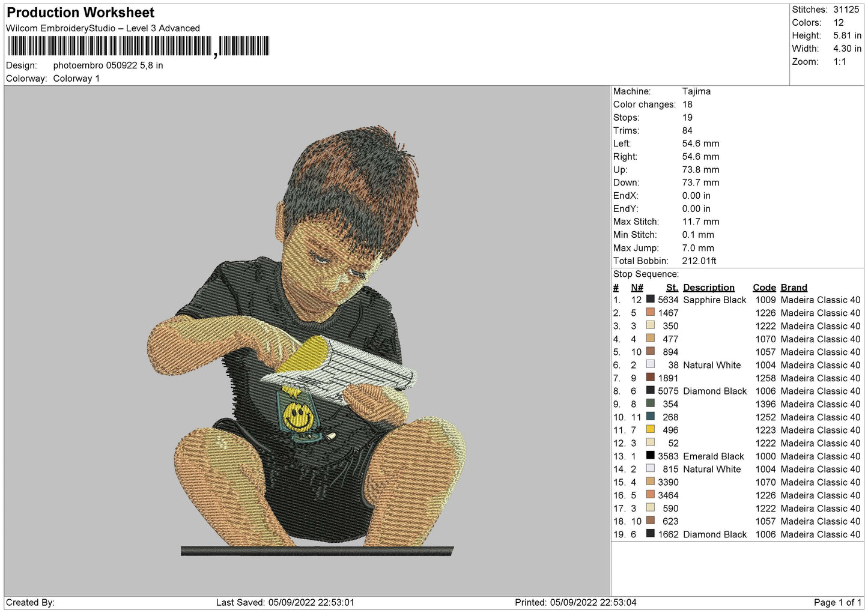Select the Stops value 19
Image resolution: width=868 pixels, height=613 pixels.
point(687,118)
